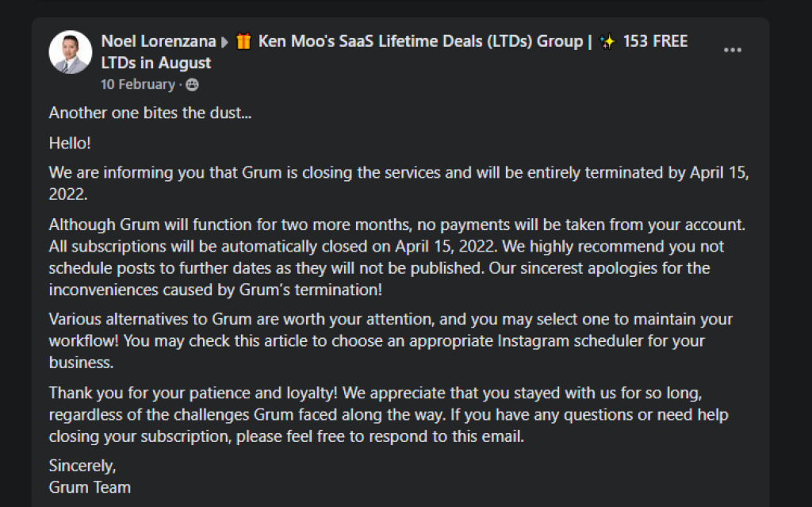
Task: Click the "Although Grum will function" paragraph
Action: pos(397,256)
